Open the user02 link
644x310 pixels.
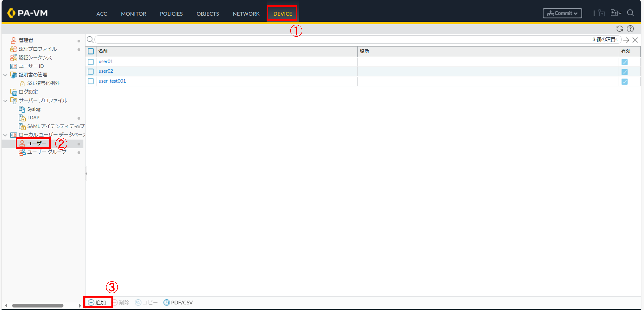coord(105,71)
